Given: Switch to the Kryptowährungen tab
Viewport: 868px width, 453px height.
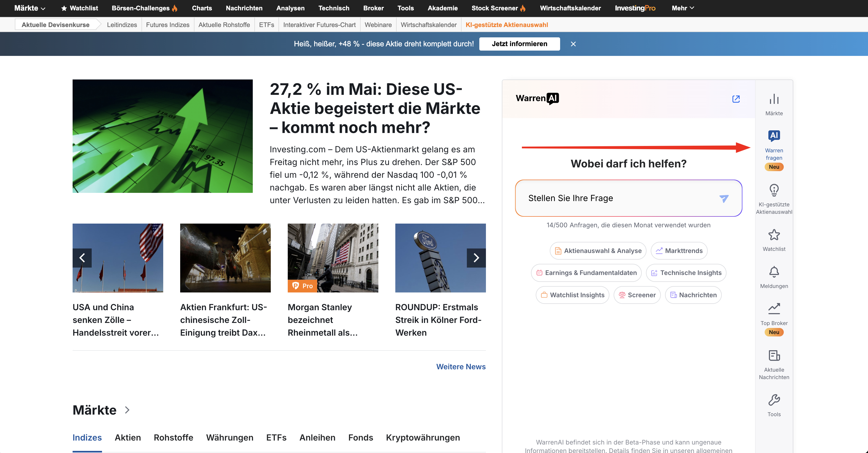Looking at the screenshot, I should (x=423, y=438).
